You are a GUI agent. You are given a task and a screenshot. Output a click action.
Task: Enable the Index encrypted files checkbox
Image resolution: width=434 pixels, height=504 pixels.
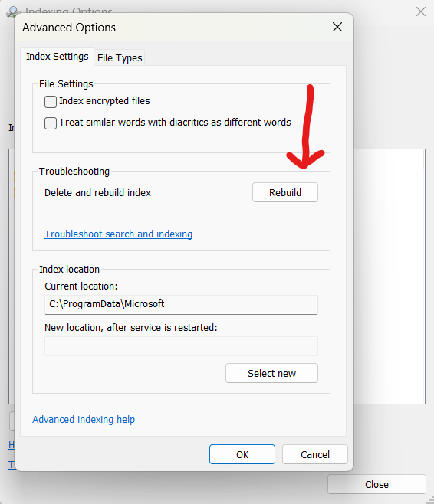click(x=51, y=102)
